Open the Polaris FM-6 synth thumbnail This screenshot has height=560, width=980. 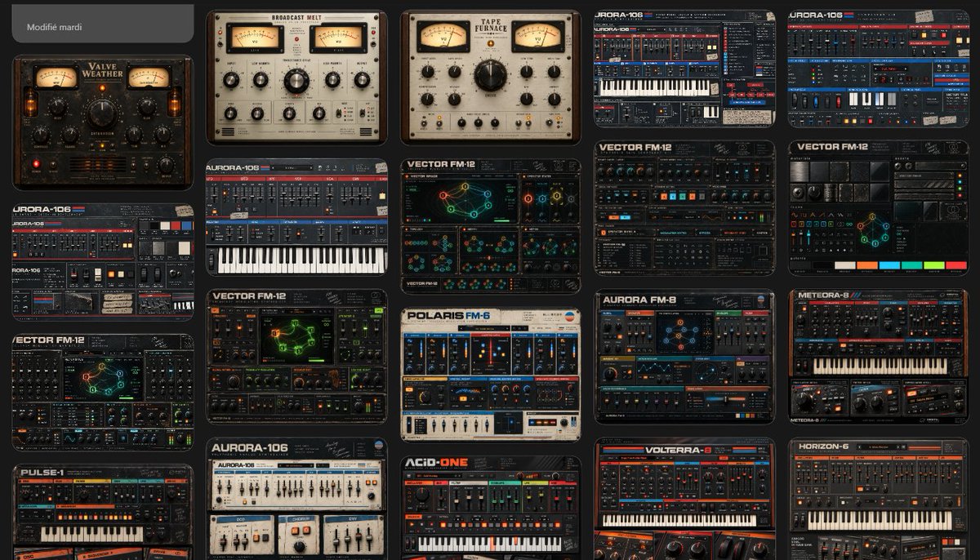click(x=491, y=375)
